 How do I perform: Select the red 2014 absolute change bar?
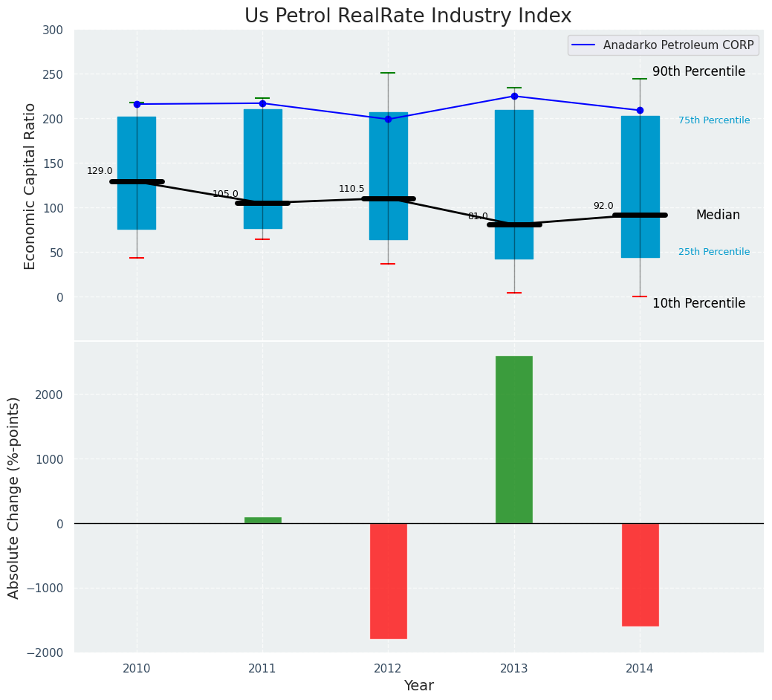point(640,574)
